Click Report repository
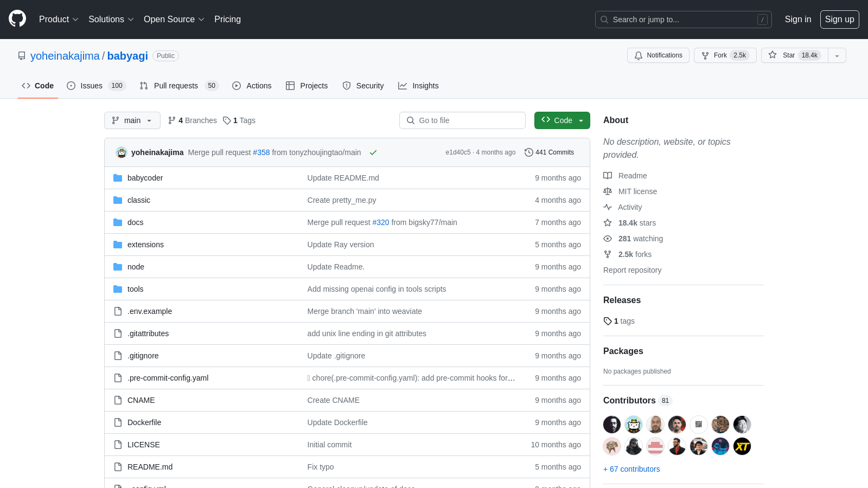This screenshot has height=488, width=868. point(632,270)
